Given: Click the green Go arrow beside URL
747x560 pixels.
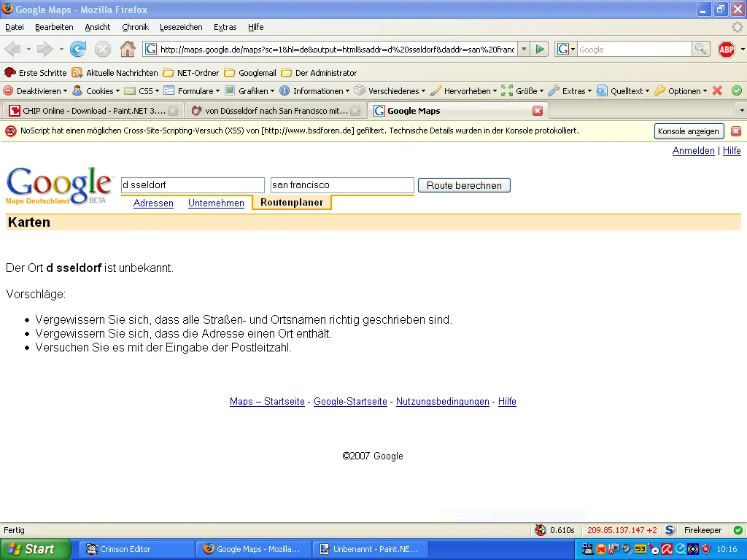Looking at the screenshot, I should [540, 49].
